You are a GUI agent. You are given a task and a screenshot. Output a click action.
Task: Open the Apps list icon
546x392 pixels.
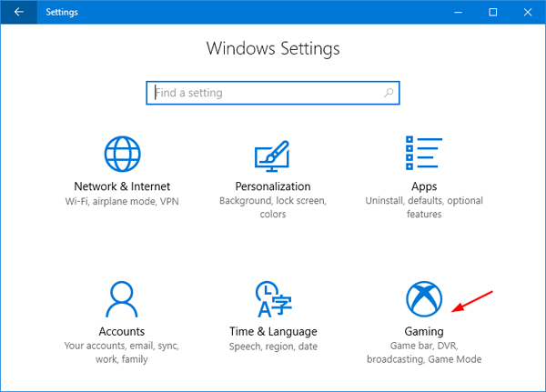(x=424, y=153)
